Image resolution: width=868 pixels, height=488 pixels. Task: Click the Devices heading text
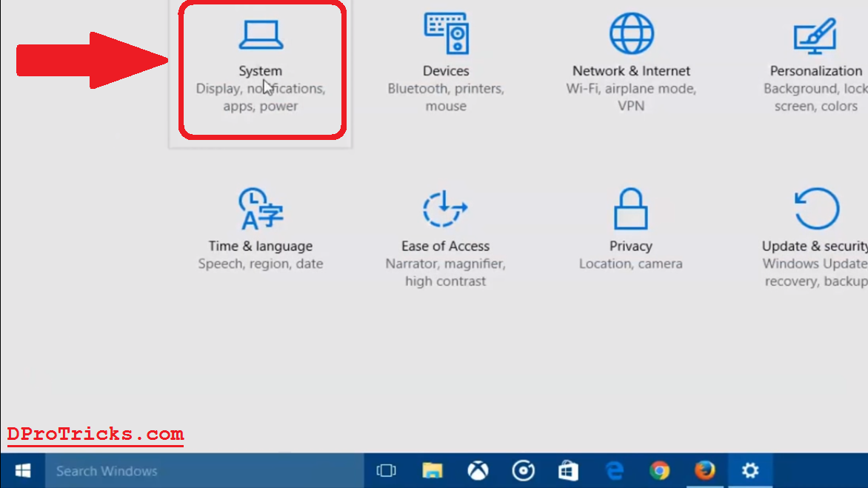[x=446, y=71]
